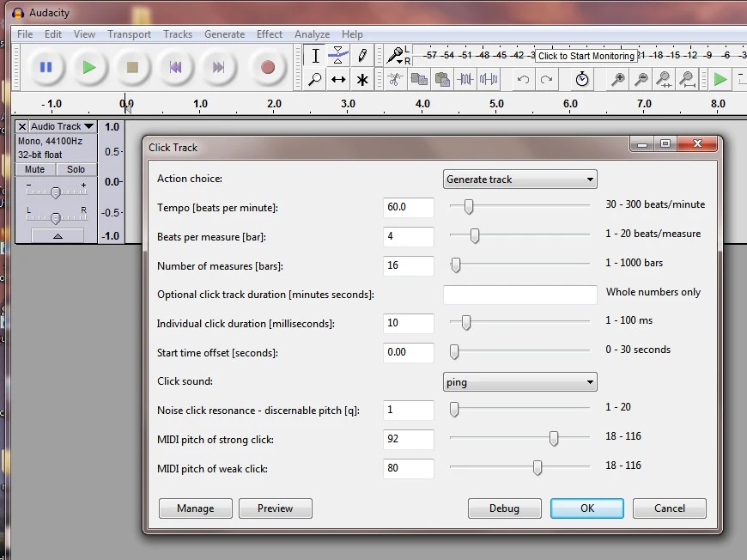The height and width of the screenshot is (560, 747).
Task: Open the Analyze menu
Action: tap(312, 34)
